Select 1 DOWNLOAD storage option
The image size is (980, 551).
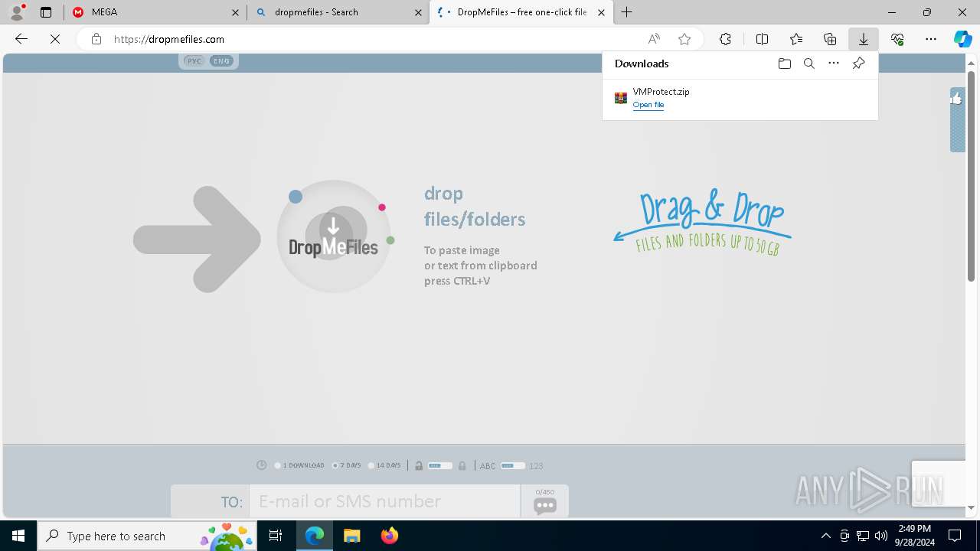299,465
